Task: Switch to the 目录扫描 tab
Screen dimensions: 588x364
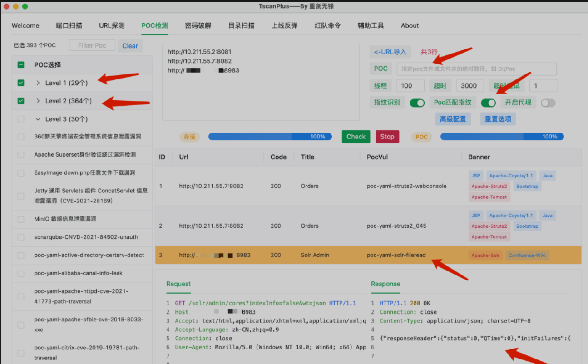Action: click(x=241, y=25)
